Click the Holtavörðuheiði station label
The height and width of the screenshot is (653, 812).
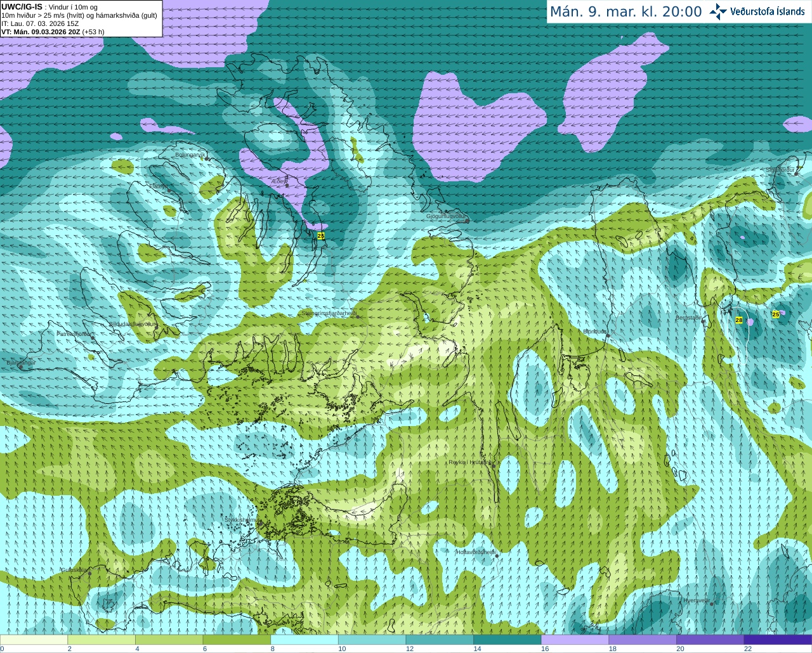point(476,552)
